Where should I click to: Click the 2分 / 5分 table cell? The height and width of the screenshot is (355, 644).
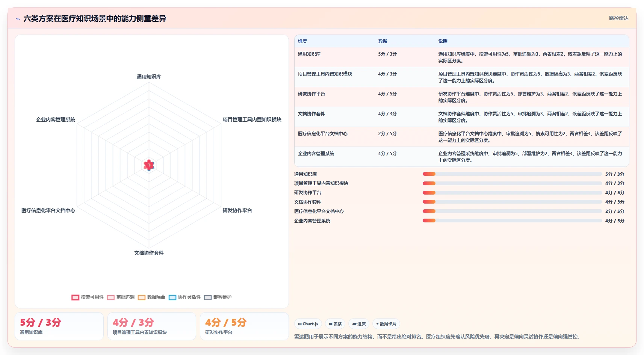coord(387,134)
